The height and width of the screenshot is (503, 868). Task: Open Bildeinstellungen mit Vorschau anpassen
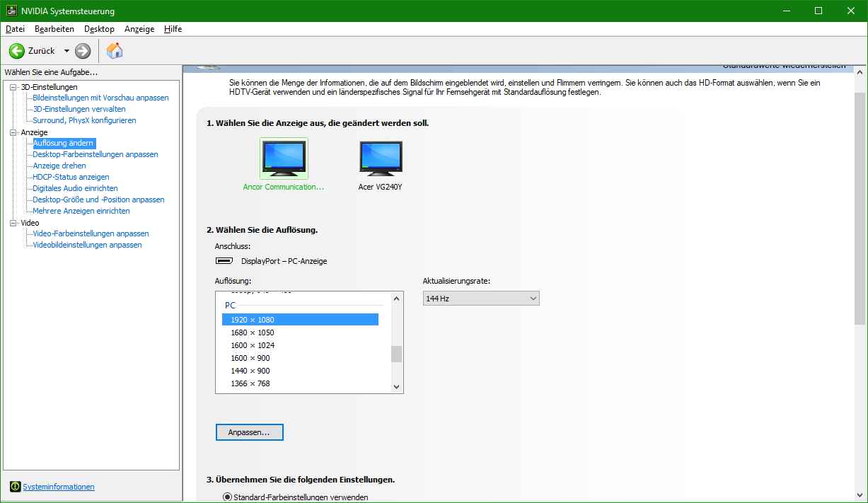100,98
